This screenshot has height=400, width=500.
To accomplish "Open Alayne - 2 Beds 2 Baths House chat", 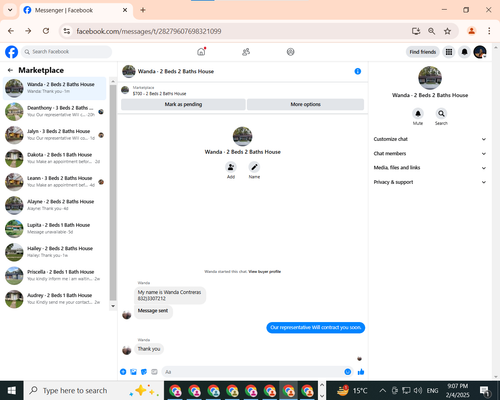I will coord(55,205).
